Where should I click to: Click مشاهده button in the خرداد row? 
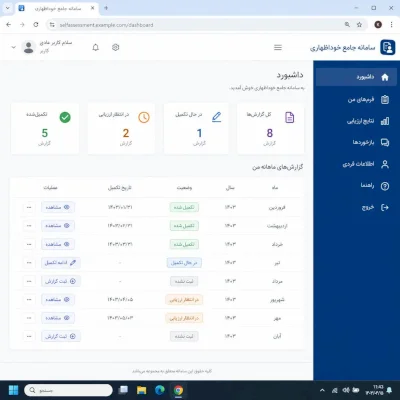pos(58,244)
